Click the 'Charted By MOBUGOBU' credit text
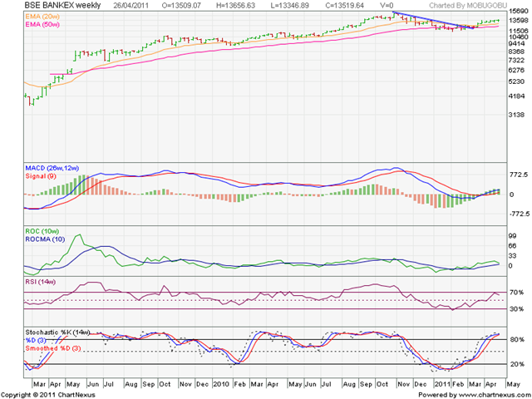This screenshot has width=532, height=399. pos(468,5)
